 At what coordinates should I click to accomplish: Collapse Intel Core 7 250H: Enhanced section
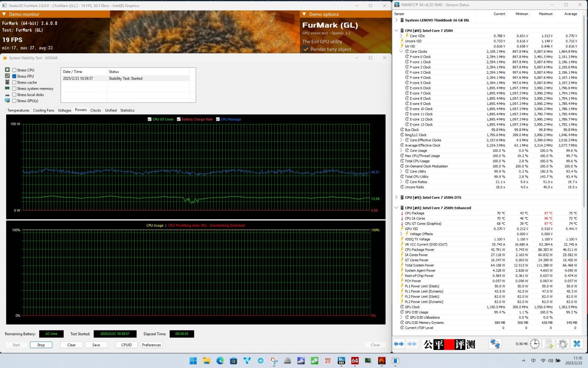(x=396, y=208)
